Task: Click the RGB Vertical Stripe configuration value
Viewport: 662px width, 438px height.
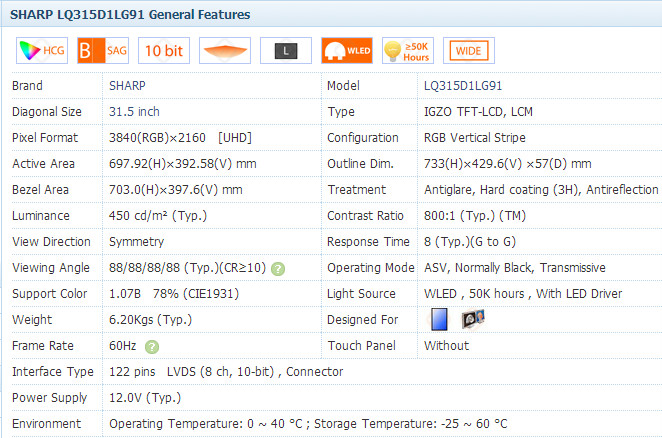Action: click(475, 138)
